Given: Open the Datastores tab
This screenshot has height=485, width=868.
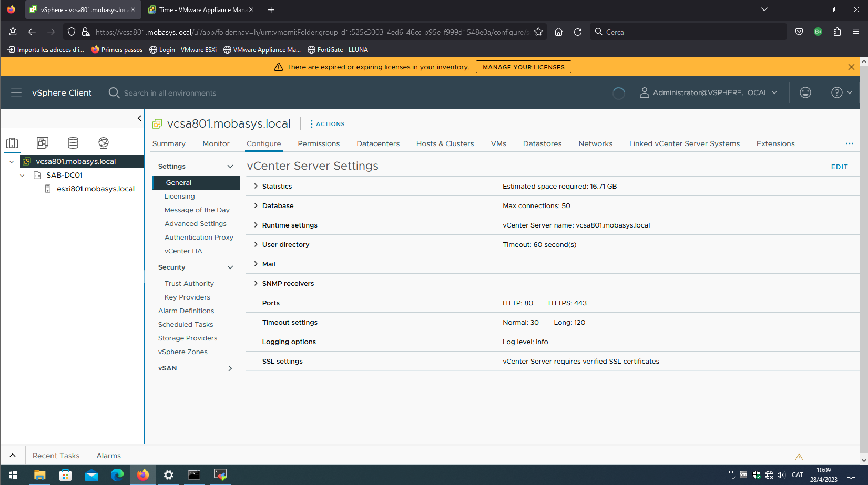Looking at the screenshot, I should coord(542,143).
